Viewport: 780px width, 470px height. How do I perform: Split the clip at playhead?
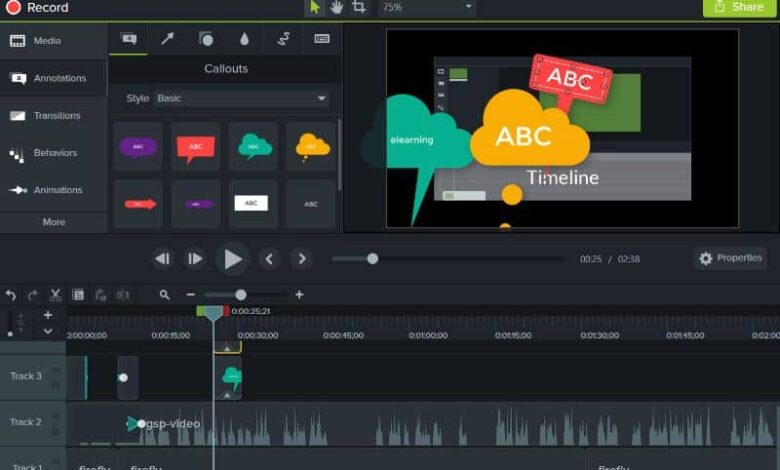click(123, 295)
